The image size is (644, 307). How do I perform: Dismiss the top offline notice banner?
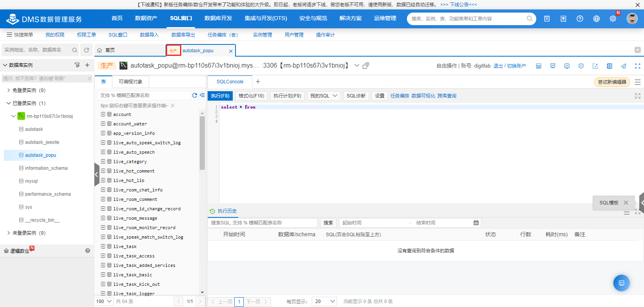pyautogui.click(x=638, y=5)
